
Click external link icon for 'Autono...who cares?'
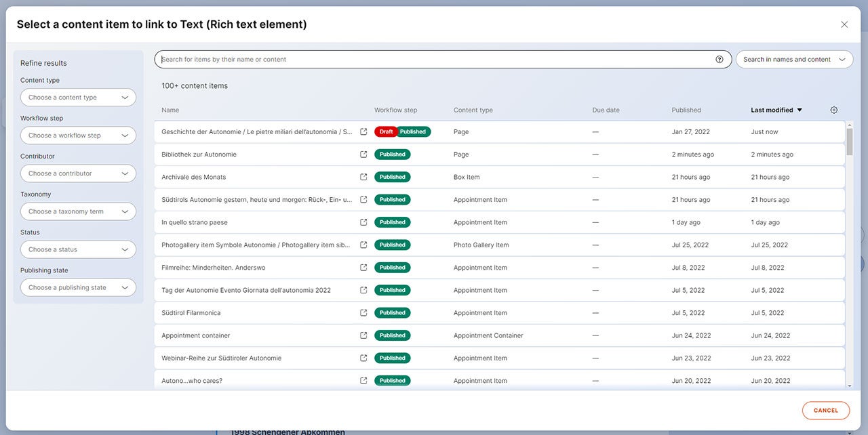pos(363,381)
